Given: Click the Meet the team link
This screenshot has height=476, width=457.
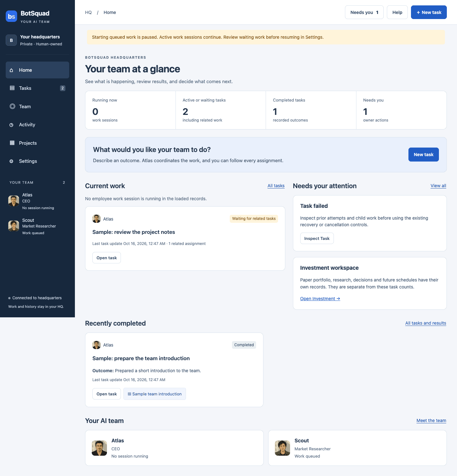Looking at the screenshot, I should 431,420.
